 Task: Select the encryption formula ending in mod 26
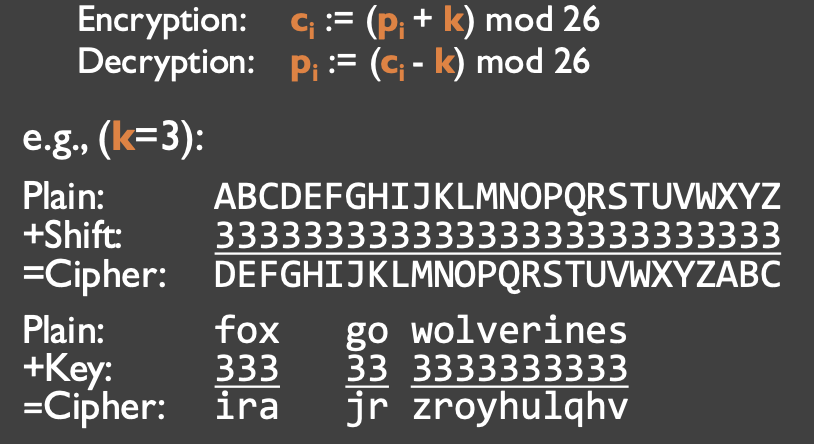[444, 21]
